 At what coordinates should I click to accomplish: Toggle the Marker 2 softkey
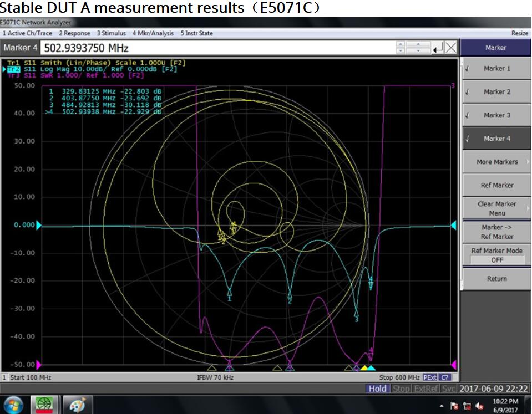[496, 92]
